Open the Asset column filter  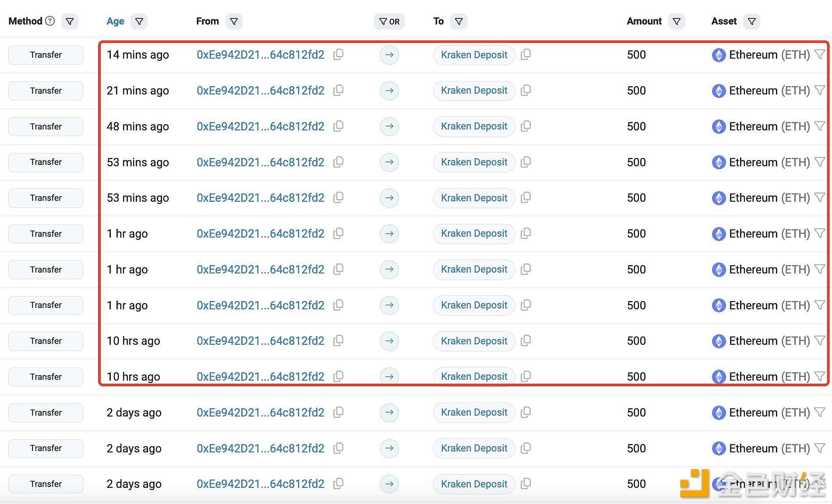(x=751, y=21)
